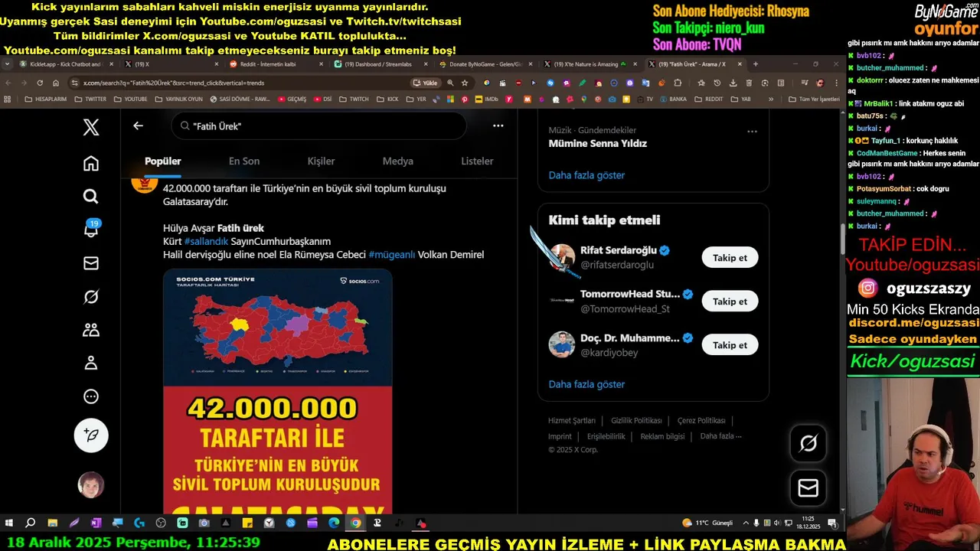Open HESAPLARIM bookmark folder
The image size is (980, 551).
46,99
